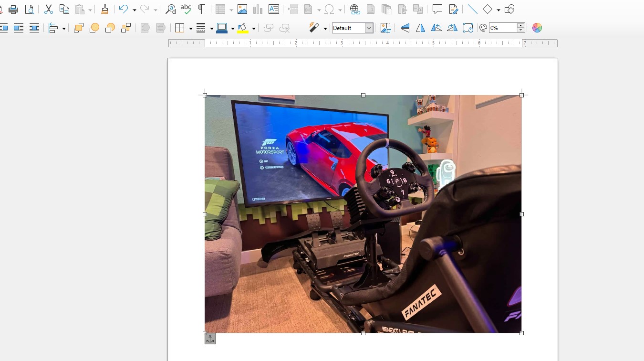Viewport: 644px width, 361px height.
Task: Insert a basic diamond shape
Action: pos(488,9)
